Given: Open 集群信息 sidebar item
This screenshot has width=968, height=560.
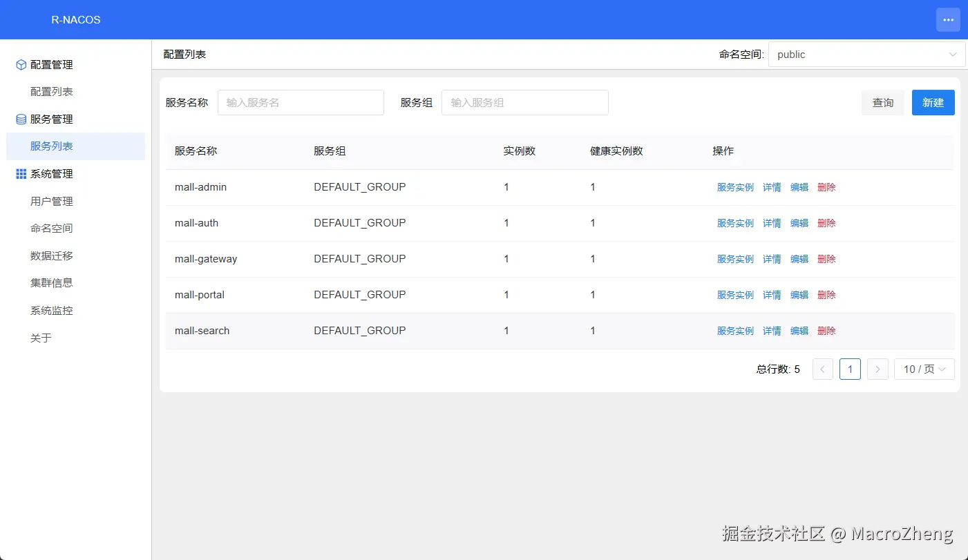Looking at the screenshot, I should tap(52, 283).
